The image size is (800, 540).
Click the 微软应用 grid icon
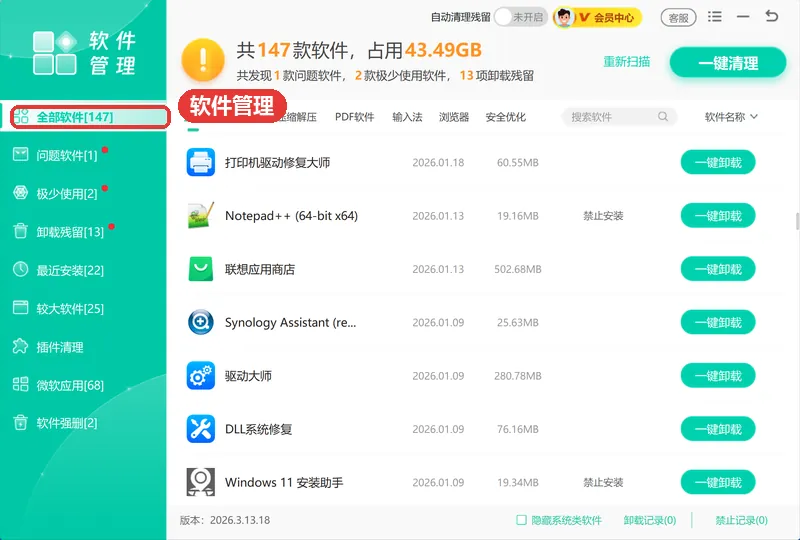pyautogui.click(x=20, y=384)
